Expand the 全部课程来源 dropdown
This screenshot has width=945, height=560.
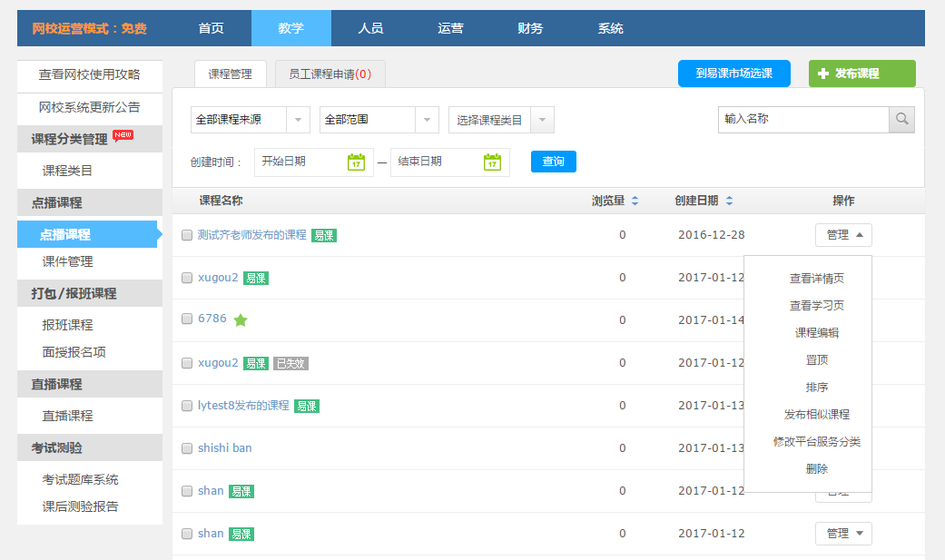(x=299, y=120)
